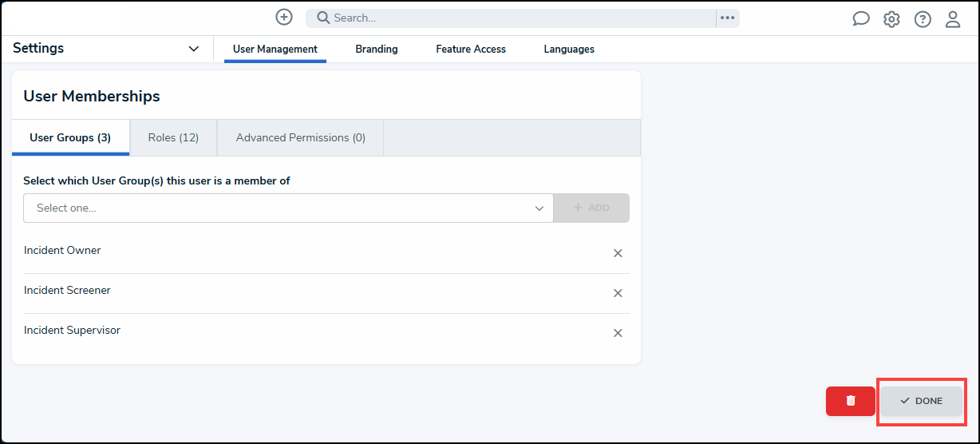Screen dimensions: 980x444
Task: Click the Done button
Action: pos(921,401)
